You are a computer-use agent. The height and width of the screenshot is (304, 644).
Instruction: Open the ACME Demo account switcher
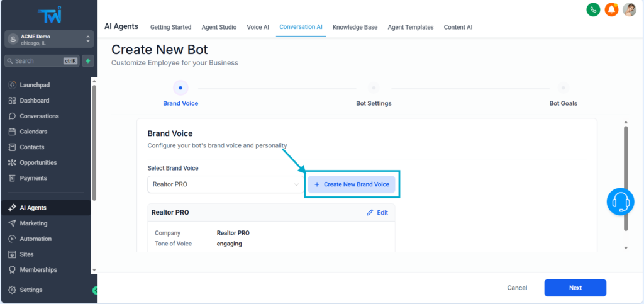pos(49,39)
